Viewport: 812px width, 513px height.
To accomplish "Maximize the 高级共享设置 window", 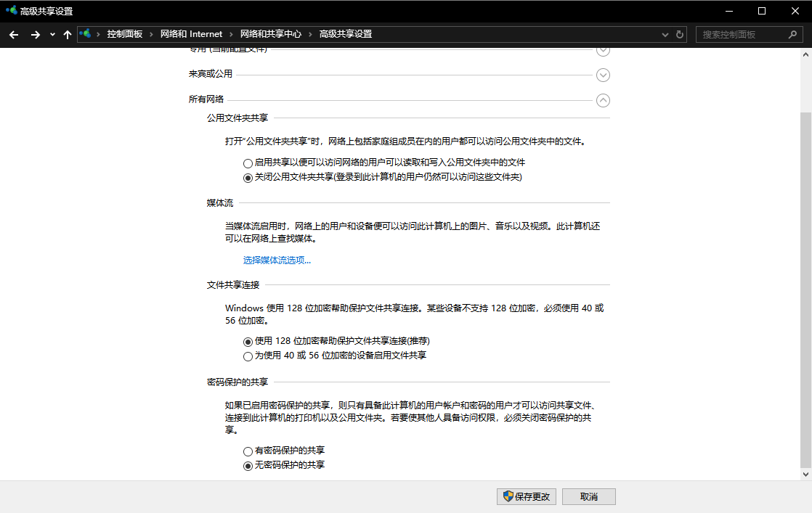I will pyautogui.click(x=762, y=11).
